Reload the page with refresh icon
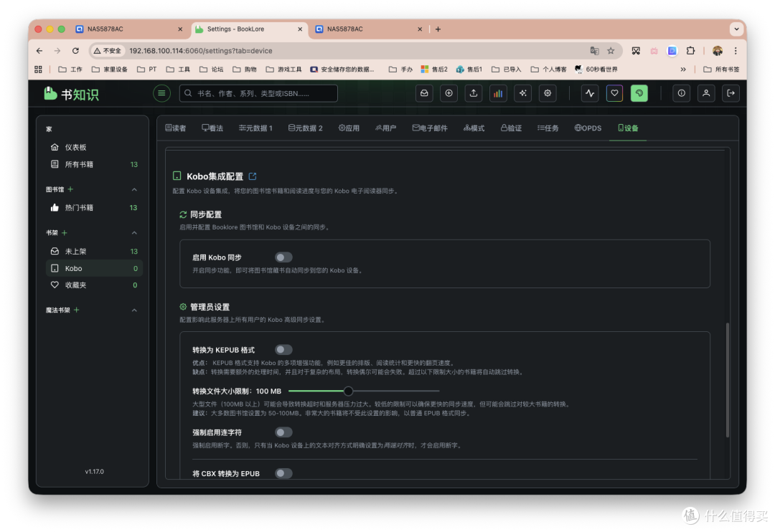Image resolution: width=775 pixels, height=532 pixels. coord(75,51)
